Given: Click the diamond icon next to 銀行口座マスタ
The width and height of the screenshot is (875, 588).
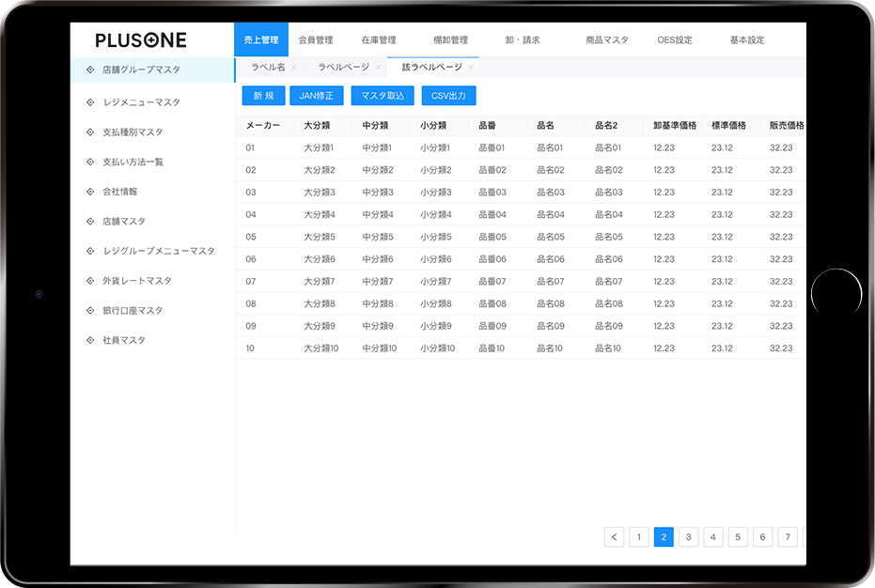Looking at the screenshot, I should click(x=89, y=311).
